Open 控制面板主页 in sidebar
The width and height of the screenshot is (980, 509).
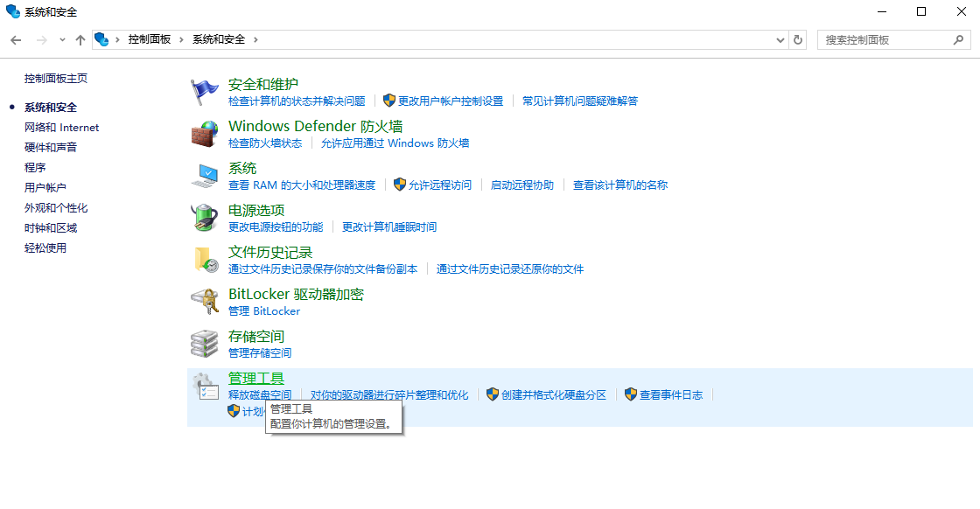click(x=56, y=78)
